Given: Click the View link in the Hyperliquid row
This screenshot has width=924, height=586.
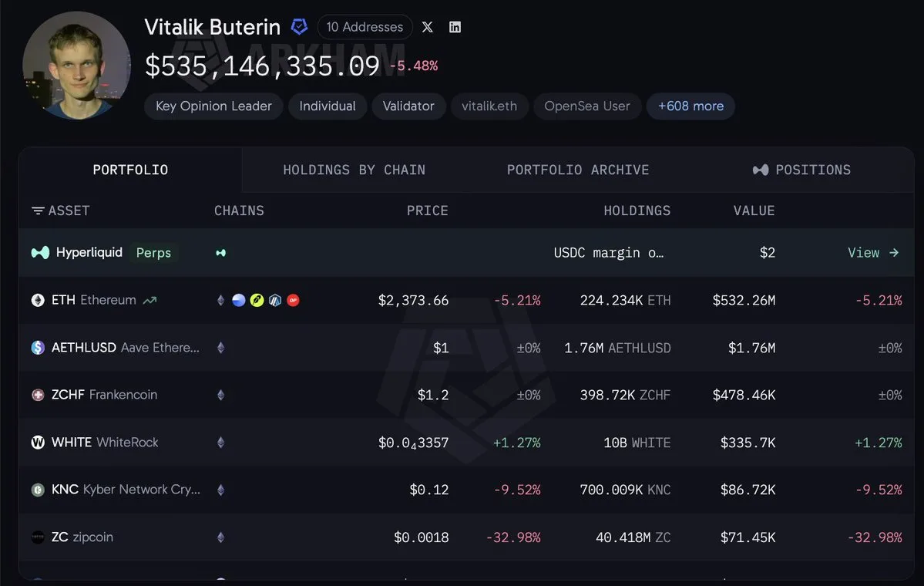Looking at the screenshot, I should (x=873, y=252).
